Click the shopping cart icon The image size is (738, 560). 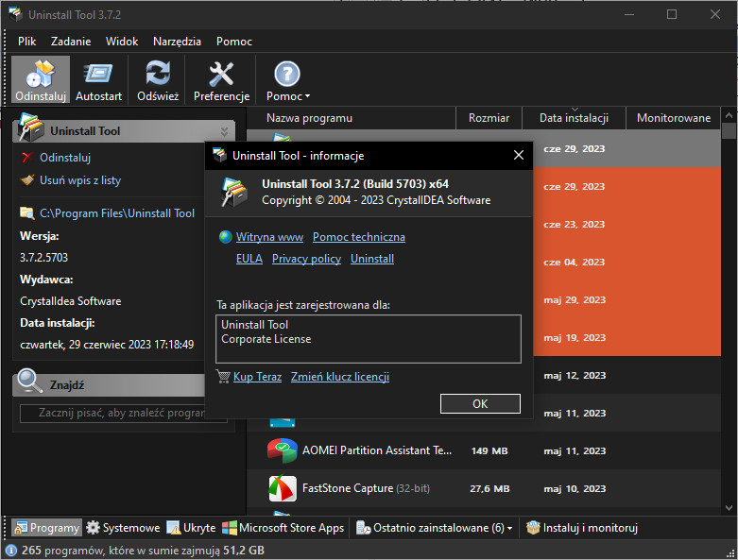point(223,376)
